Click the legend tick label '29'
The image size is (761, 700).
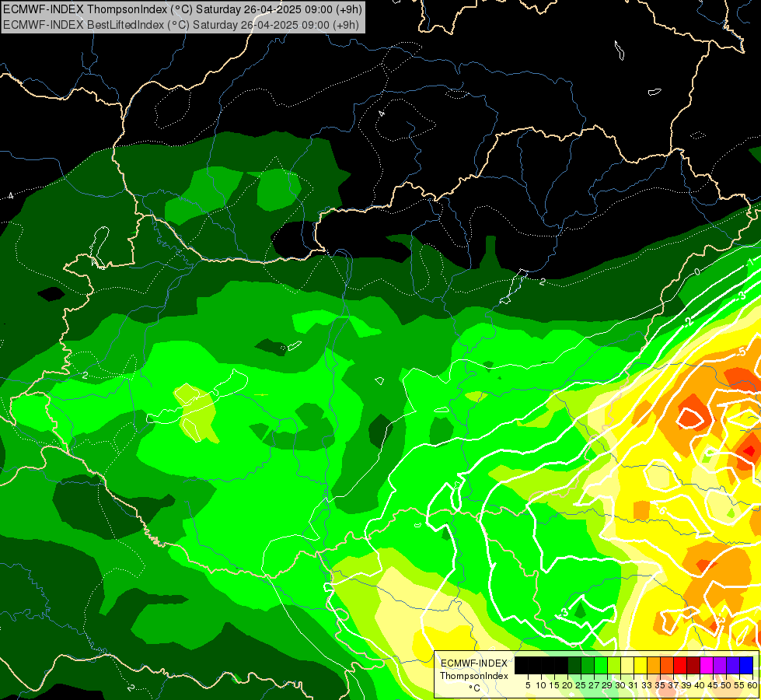[x=606, y=685]
